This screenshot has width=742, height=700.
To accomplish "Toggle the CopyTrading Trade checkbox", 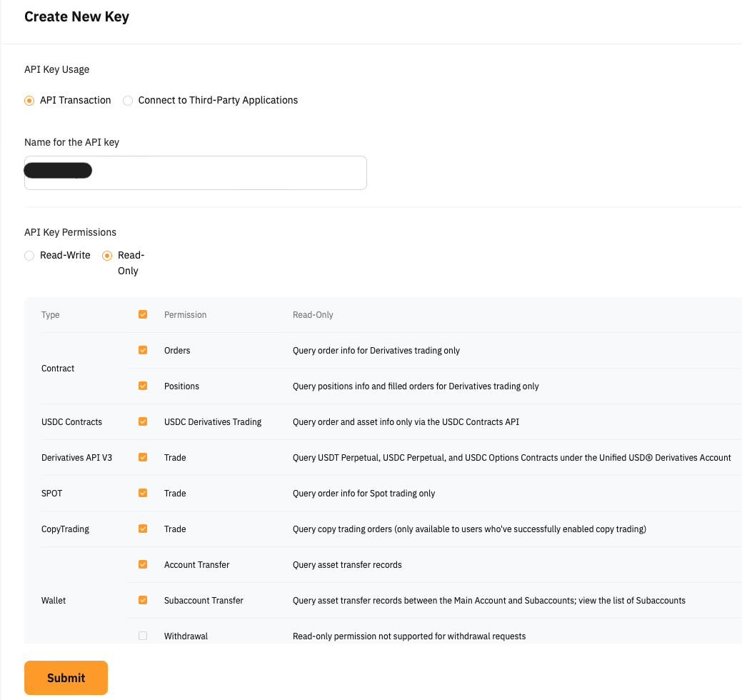I will pyautogui.click(x=143, y=529).
